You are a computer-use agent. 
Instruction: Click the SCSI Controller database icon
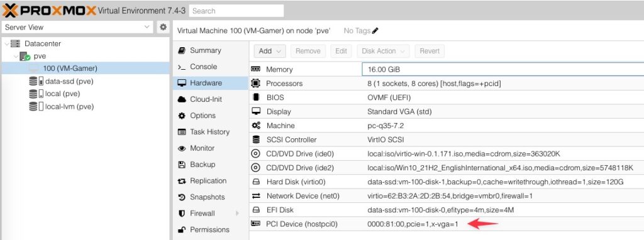click(x=256, y=139)
